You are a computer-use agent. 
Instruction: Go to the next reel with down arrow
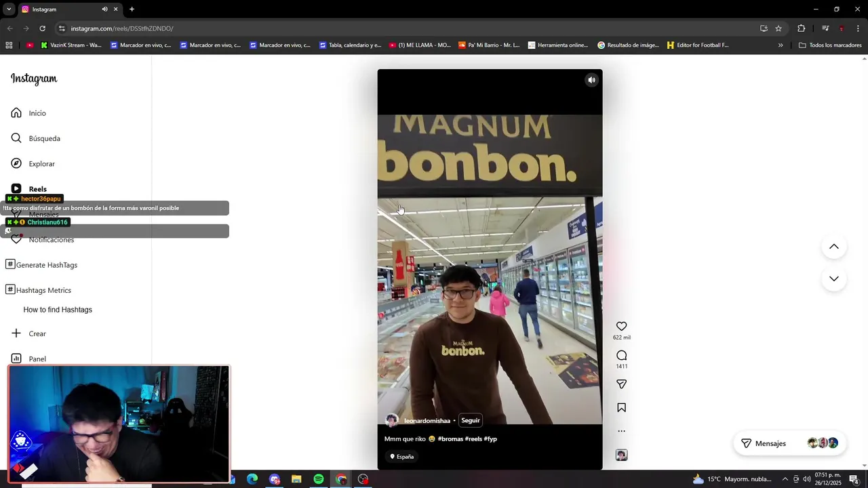834,279
